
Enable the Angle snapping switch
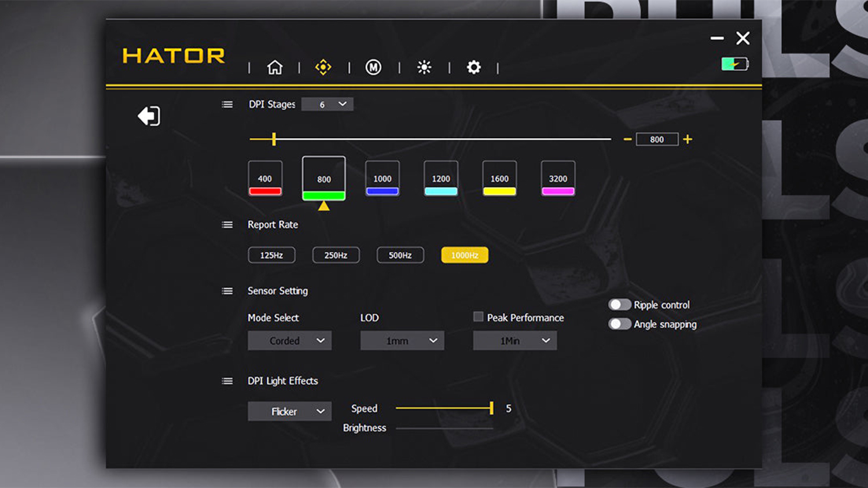[x=619, y=324]
